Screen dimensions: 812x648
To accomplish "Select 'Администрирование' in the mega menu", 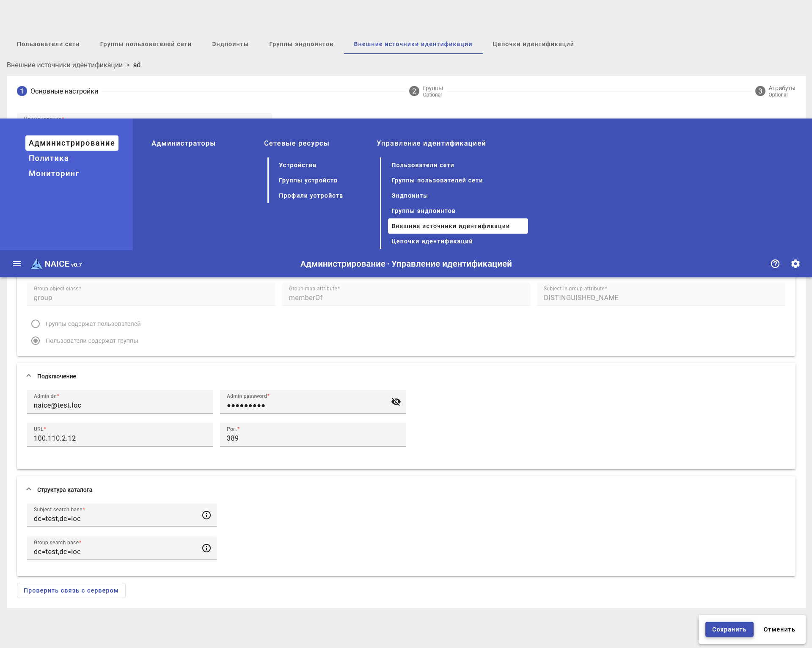I will 72,143.
